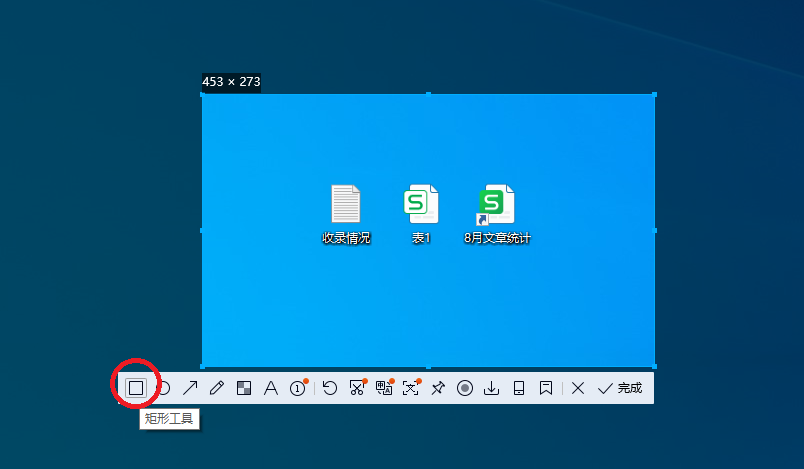Screen dimensions: 804x469
Task: Click the 完成 finish button
Action: pos(619,388)
